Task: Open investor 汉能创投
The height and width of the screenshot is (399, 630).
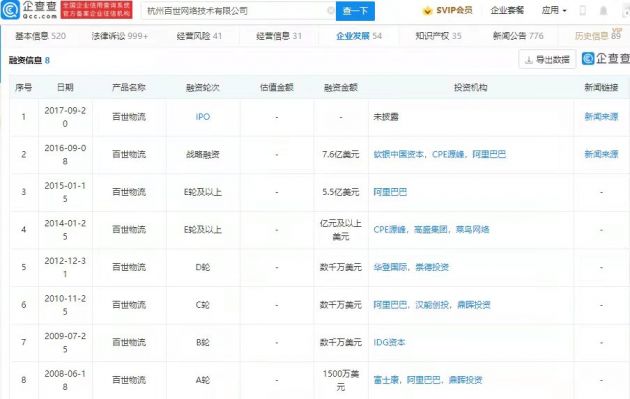Action: point(432,305)
